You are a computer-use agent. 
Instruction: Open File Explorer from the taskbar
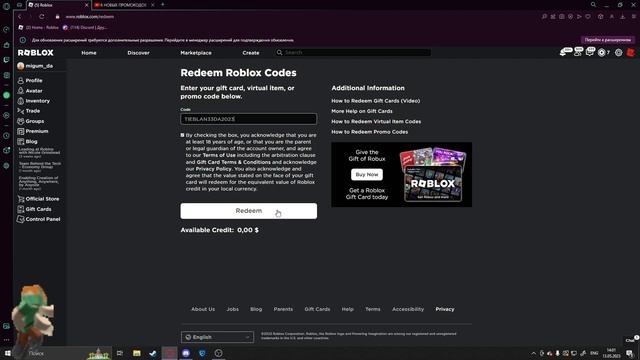click(x=137, y=353)
